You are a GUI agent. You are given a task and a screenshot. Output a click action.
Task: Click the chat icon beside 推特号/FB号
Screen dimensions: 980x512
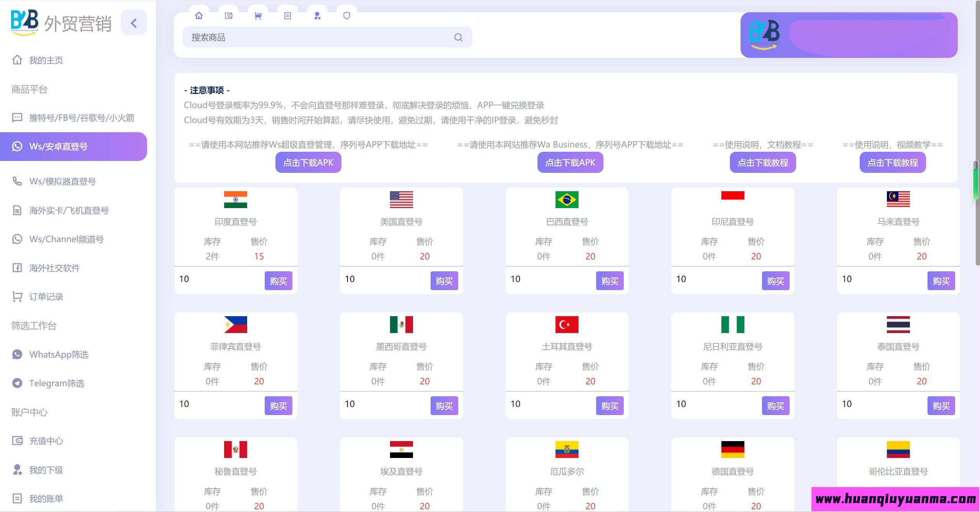[17, 118]
